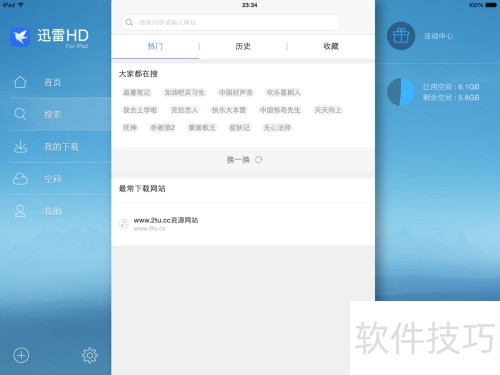The width and height of the screenshot is (500, 375).
Task: Open the 我的 profile icon in sidebar
Action: (x=20, y=211)
